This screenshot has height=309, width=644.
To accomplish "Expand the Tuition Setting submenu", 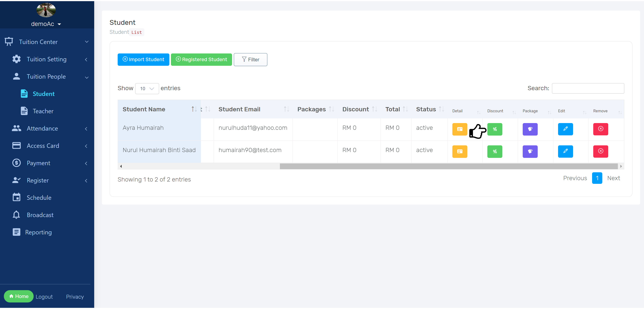I will pyautogui.click(x=86, y=59).
